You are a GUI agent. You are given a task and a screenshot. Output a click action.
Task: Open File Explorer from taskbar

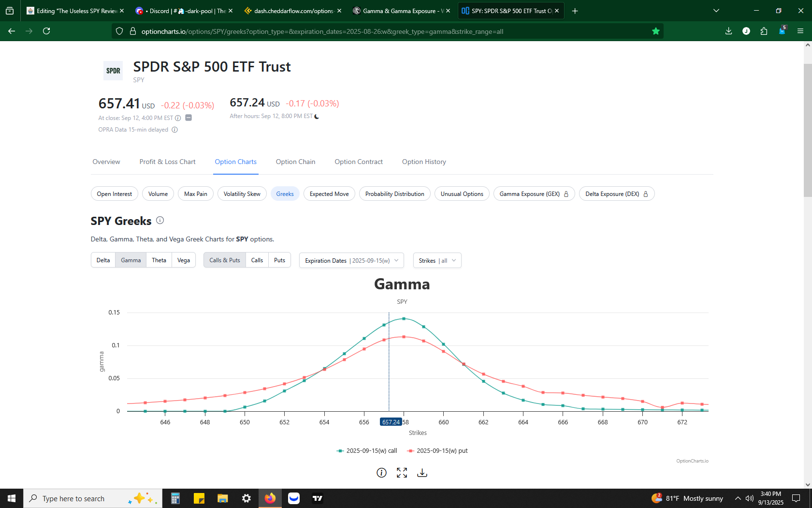222,498
